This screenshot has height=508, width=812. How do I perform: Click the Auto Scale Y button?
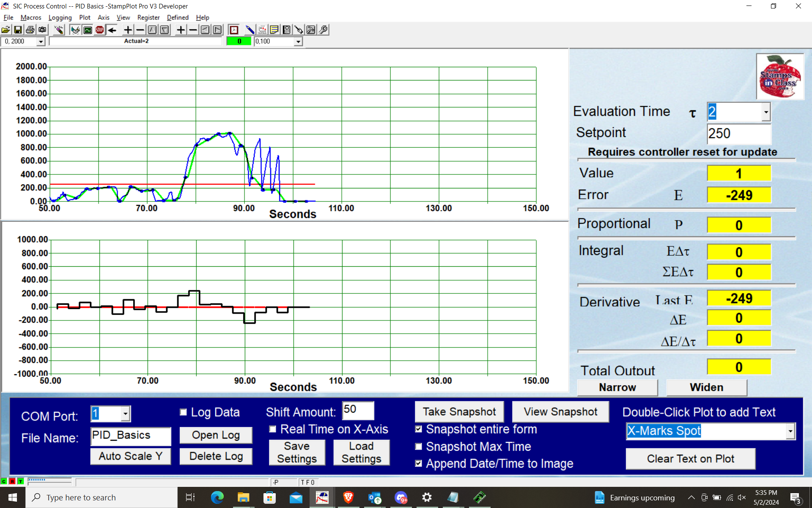[131, 456]
